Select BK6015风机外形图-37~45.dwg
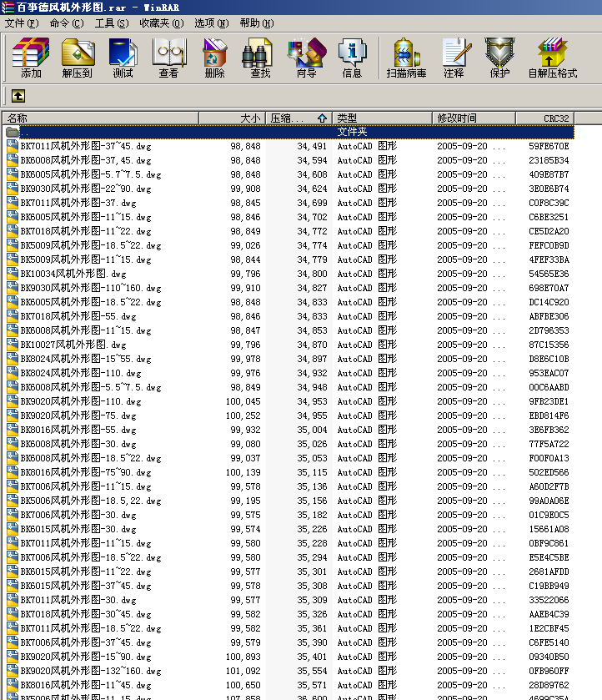 pos(86,585)
